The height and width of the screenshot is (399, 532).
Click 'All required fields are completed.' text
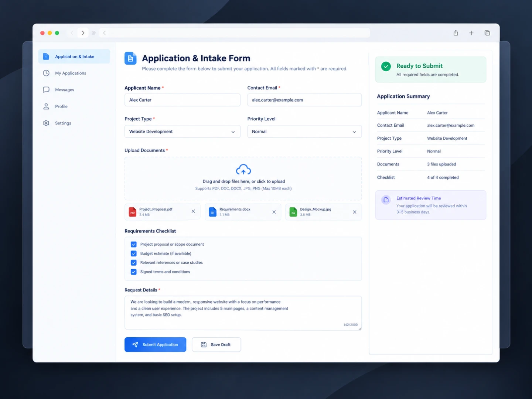coord(427,75)
